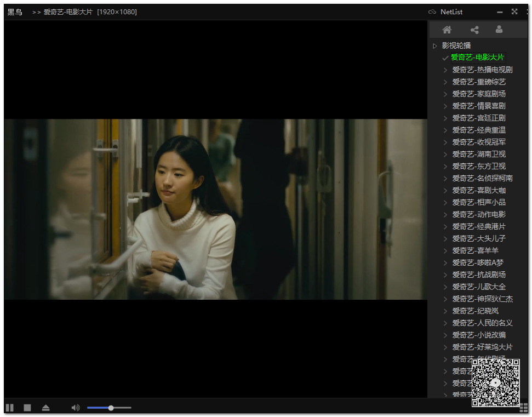Toggle the grid icon at bottom right
Viewport: 532px width, 417px height.
(x=524, y=408)
